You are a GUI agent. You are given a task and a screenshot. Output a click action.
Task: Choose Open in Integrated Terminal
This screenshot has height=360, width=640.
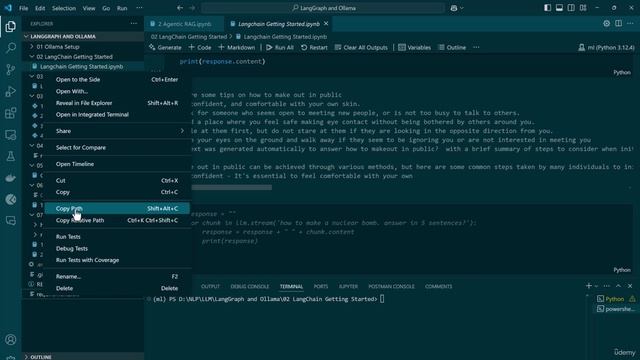117,115
